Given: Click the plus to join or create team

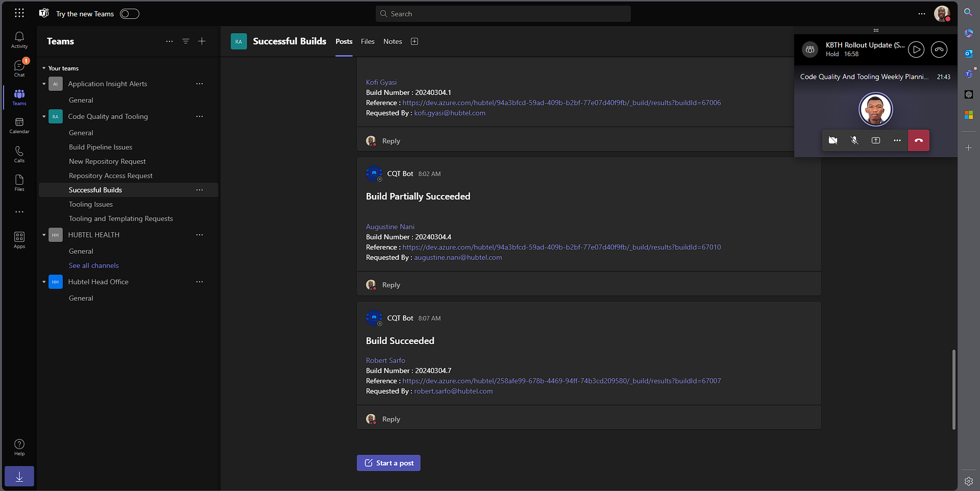Looking at the screenshot, I should click(x=202, y=41).
